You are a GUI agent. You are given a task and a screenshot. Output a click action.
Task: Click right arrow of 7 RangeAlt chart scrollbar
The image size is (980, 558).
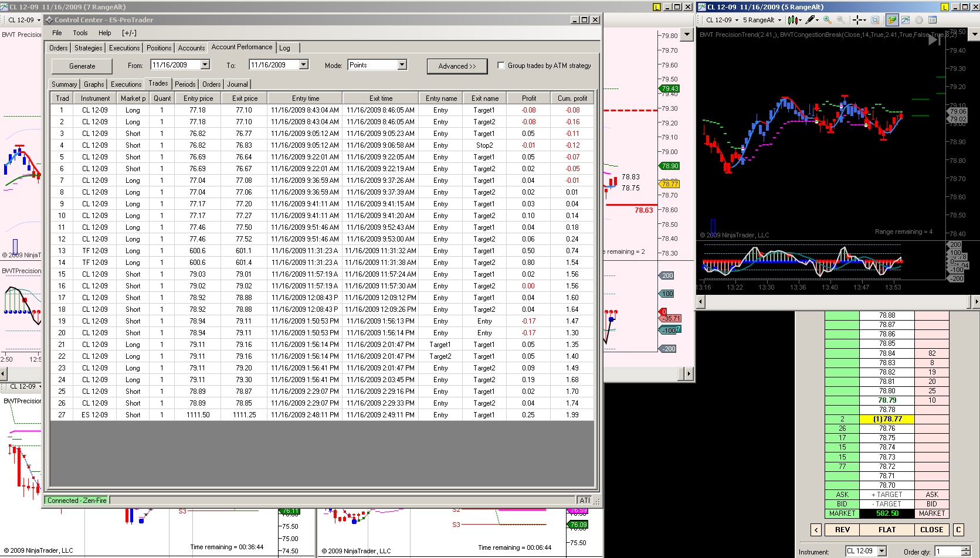(x=689, y=373)
